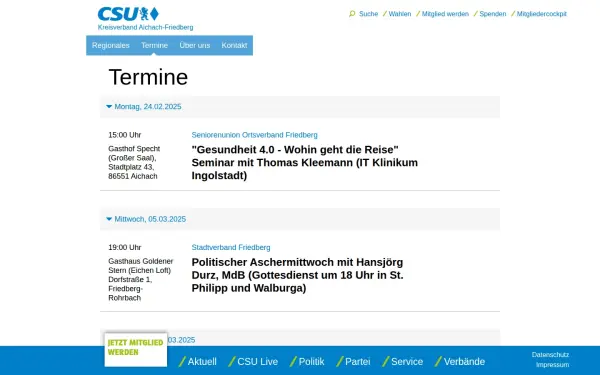
Task: Open the Kontakt menu
Action: 234,45
